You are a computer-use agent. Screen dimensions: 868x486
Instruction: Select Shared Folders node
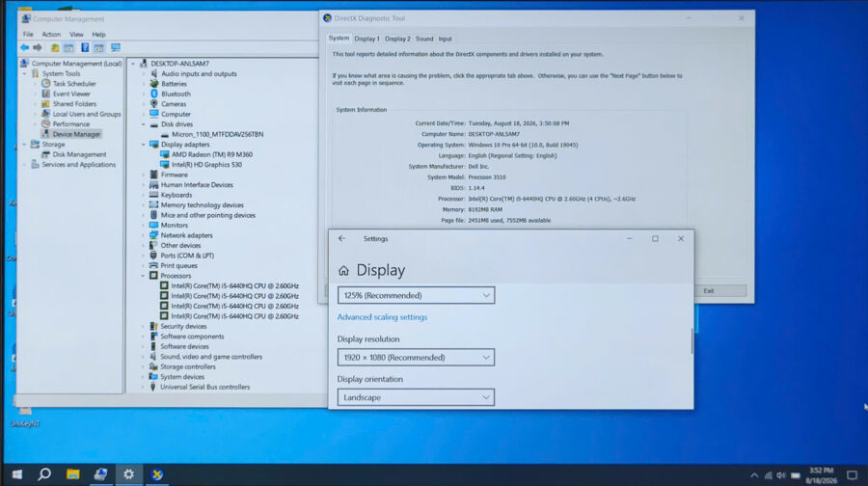point(74,104)
